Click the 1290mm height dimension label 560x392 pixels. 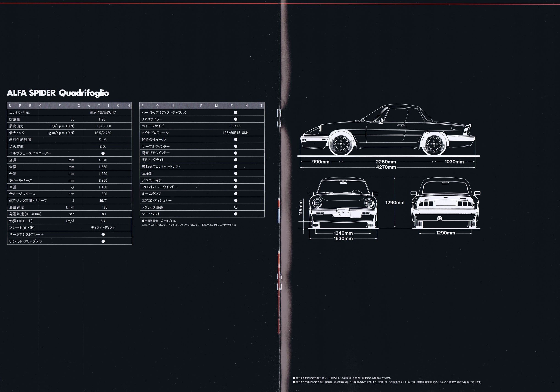tap(395, 203)
